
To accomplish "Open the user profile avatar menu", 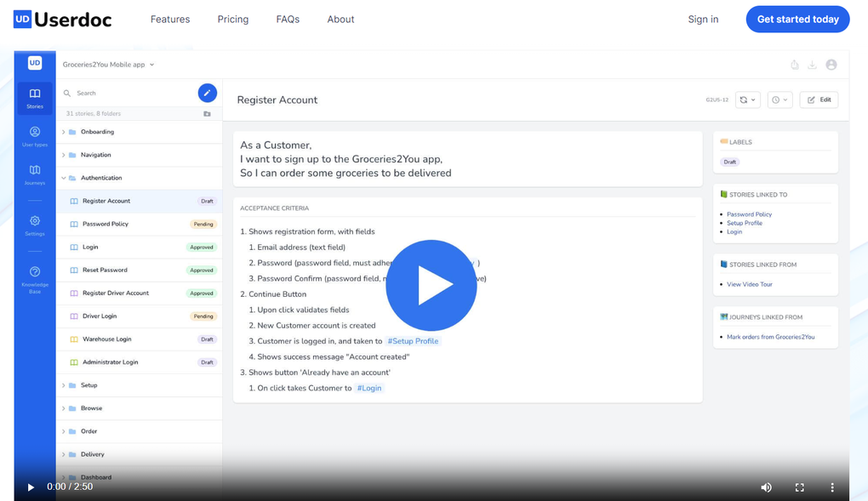I will [831, 64].
